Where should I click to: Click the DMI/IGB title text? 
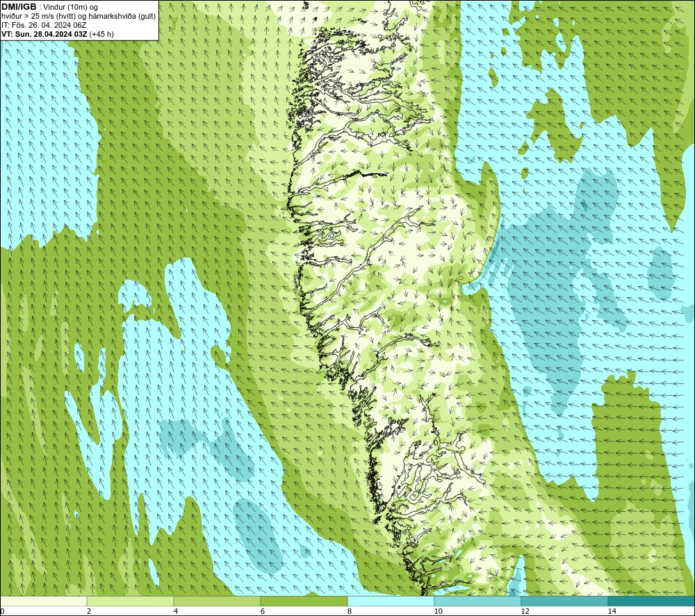click(19, 7)
